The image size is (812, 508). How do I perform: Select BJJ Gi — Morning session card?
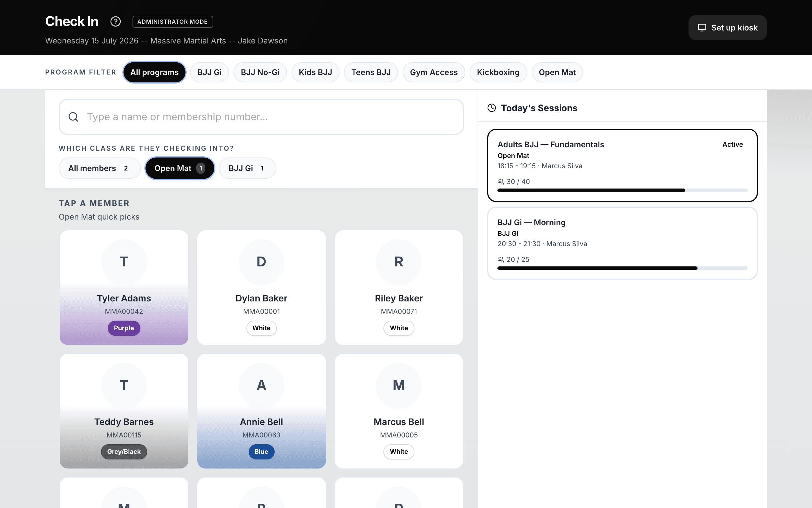coord(622,243)
